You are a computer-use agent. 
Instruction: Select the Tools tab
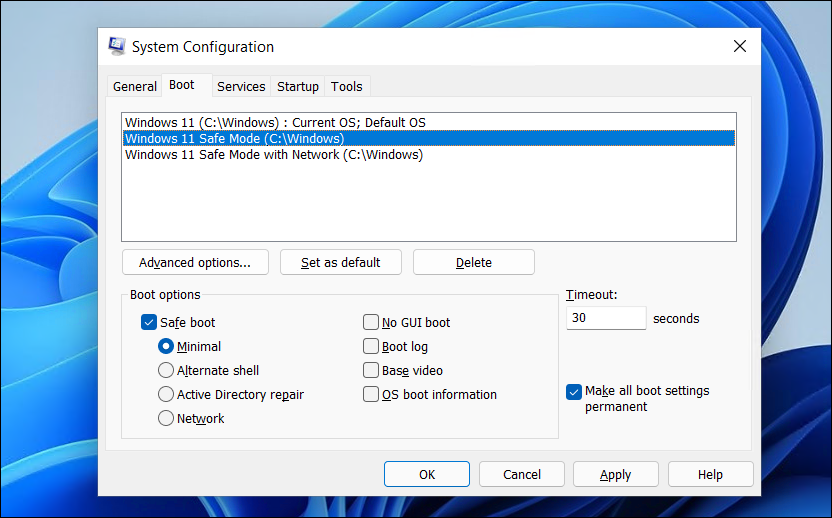click(347, 87)
